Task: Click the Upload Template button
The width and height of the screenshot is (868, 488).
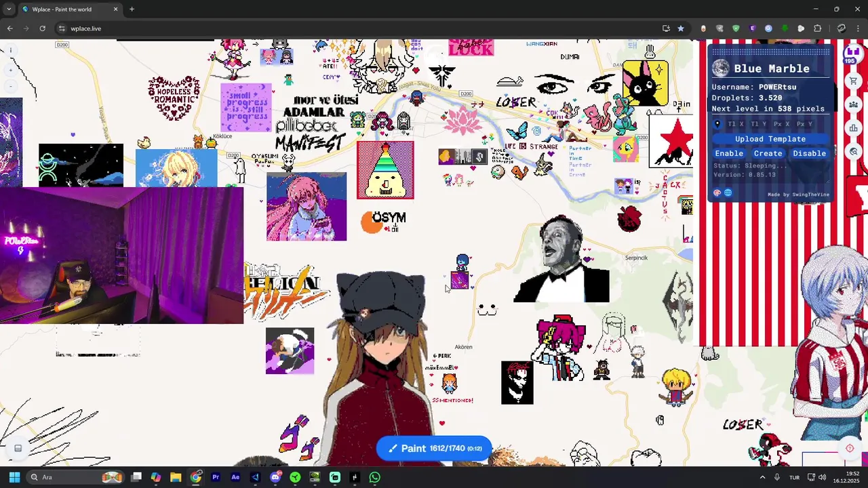Action: (770, 139)
